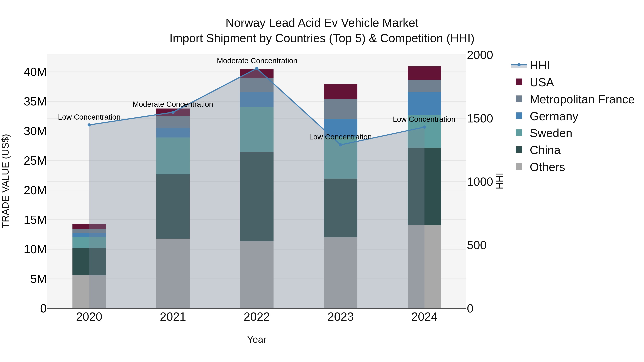Viewport: 644px width, 362px height.
Task: Click the chart title 'Norway Lead Acid Ev Vehicle Market'
Action: [x=322, y=23]
